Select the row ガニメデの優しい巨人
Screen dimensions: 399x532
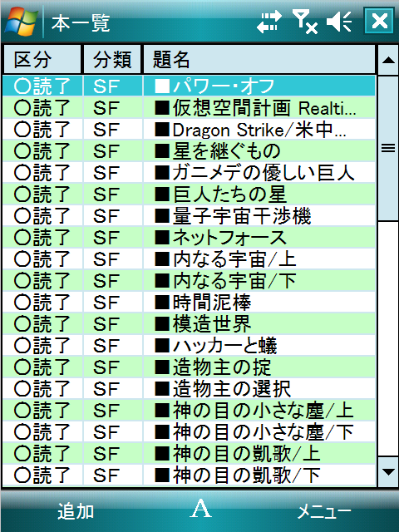(x=189, y=173)
